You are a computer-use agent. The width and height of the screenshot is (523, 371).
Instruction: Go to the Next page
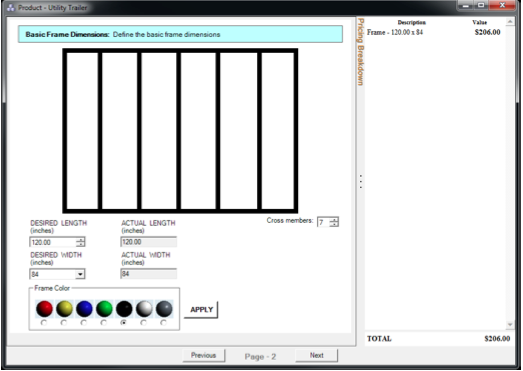click(317, 355)
